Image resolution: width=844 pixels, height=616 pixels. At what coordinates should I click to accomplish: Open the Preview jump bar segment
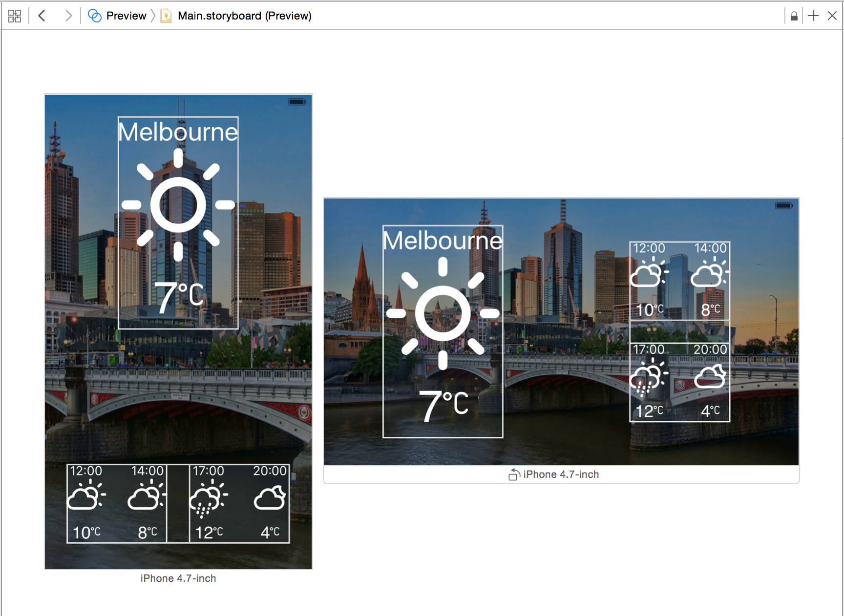tap(117, 16)
